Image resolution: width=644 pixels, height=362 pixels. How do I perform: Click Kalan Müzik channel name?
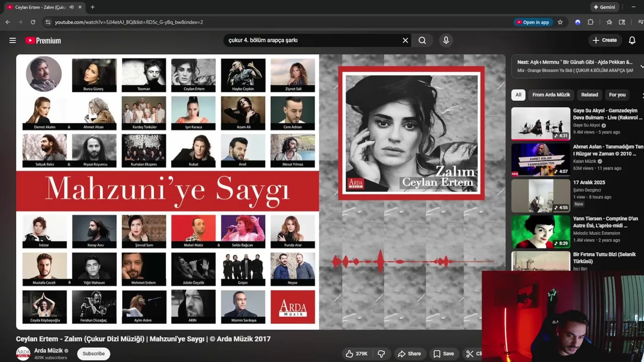585,161
